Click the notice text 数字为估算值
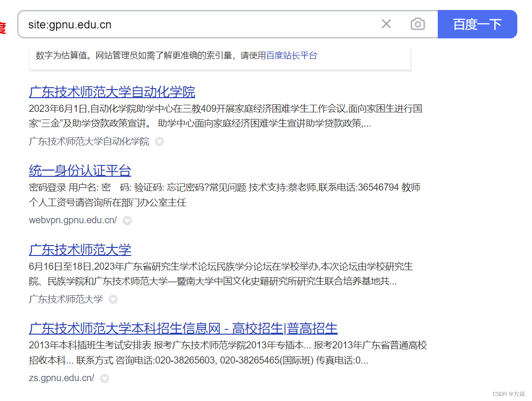Viewport: 532px width, 401px height. pyautogui.click(x=176, y=55)
